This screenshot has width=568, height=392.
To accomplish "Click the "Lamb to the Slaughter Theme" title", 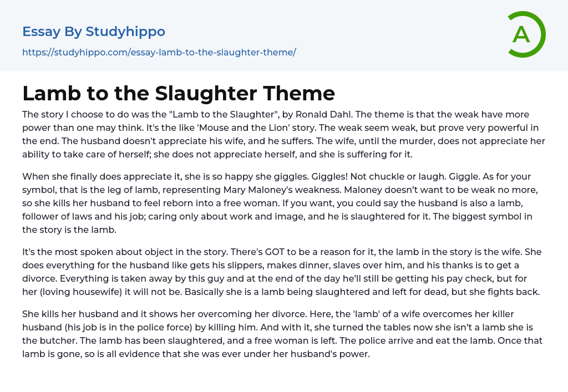I will point(179,93).
